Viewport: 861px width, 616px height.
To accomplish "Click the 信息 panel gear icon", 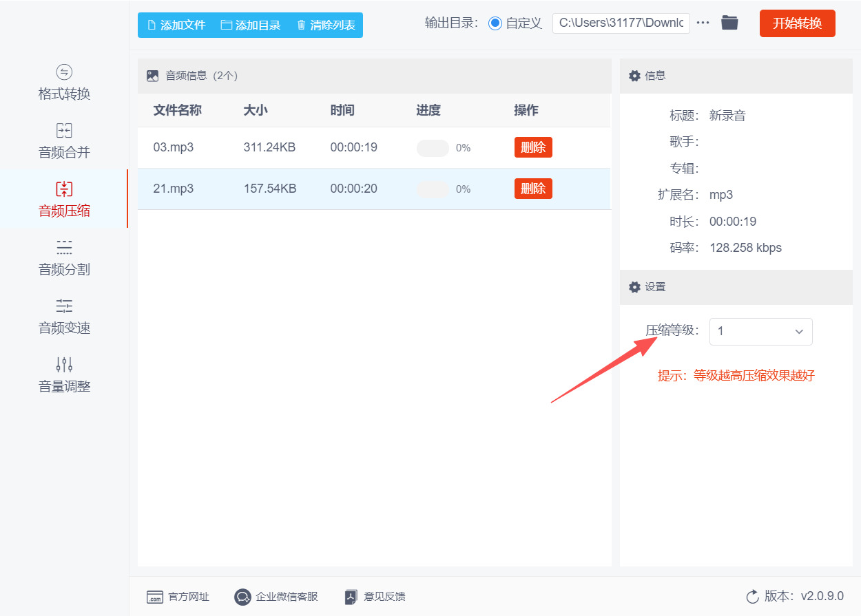I will tap(634, 76).
